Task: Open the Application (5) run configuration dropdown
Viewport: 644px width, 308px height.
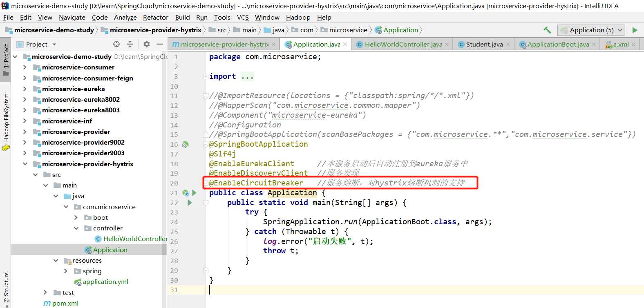Action: pos(591,30)
